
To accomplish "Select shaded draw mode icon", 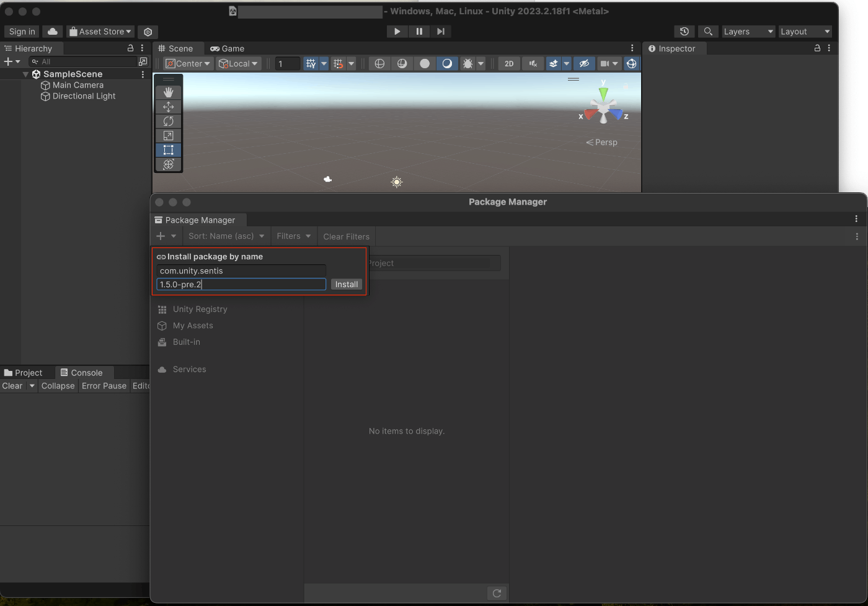I will [447, 64].
